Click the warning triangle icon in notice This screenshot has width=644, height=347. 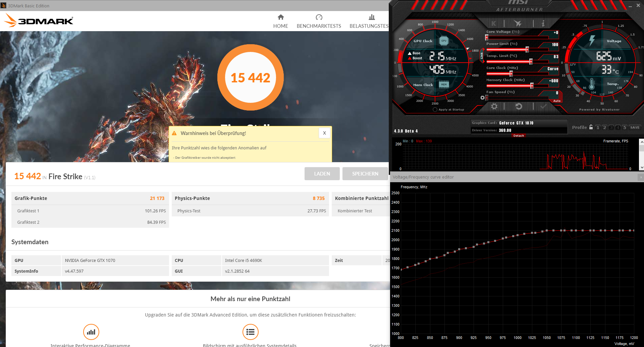point(174,133)
